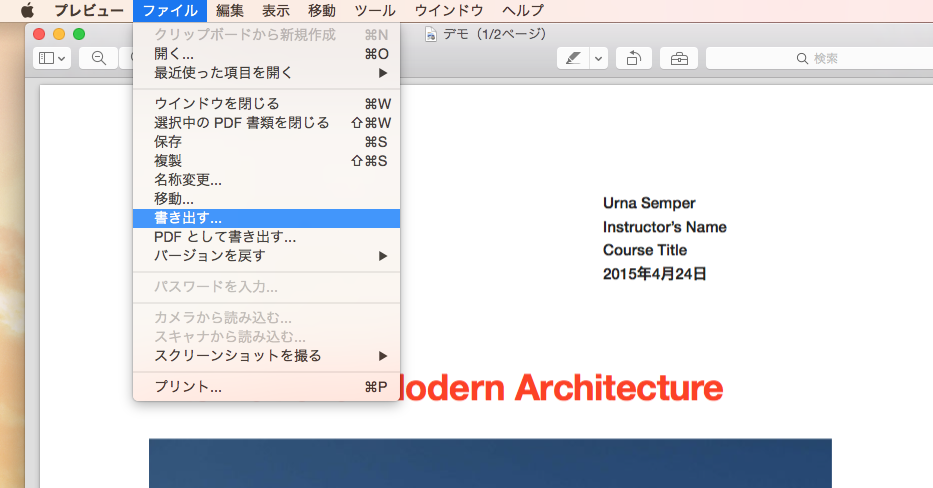Choose プリント... menu item
The width and height of the screenshot is (933, 488).
[267, 387]
